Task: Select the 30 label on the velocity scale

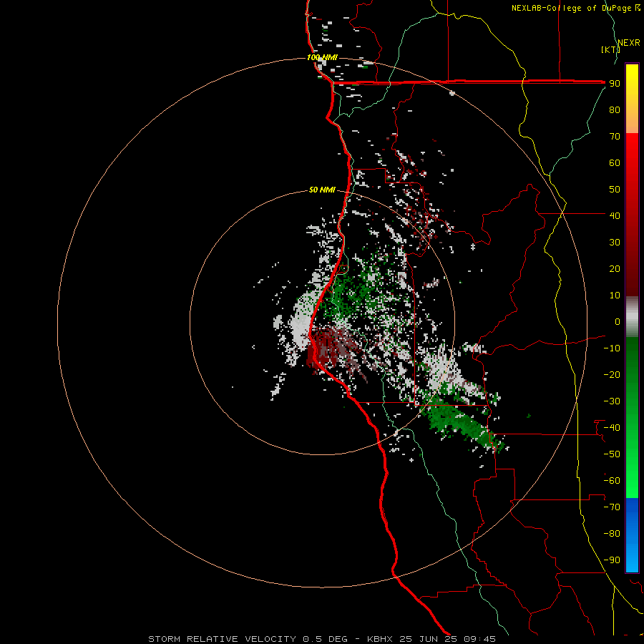Action: [615, 243]
